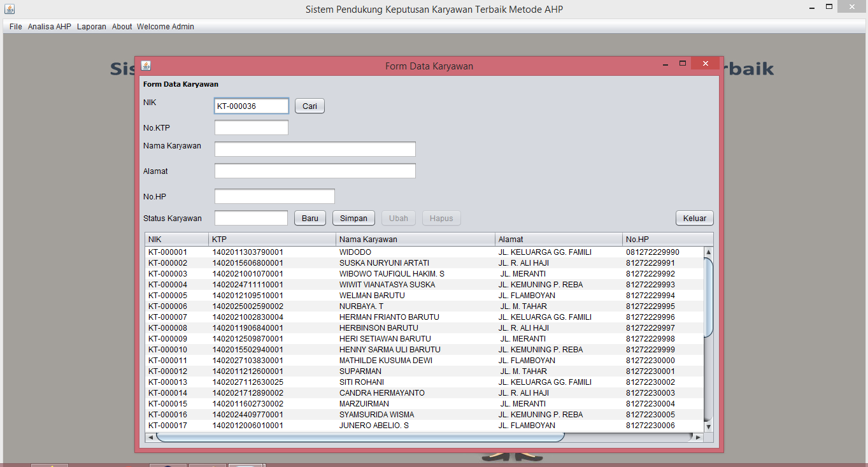Click the Status Karyawan input field
This screenshot has height=467, width=868.
[x=251, y=217]
